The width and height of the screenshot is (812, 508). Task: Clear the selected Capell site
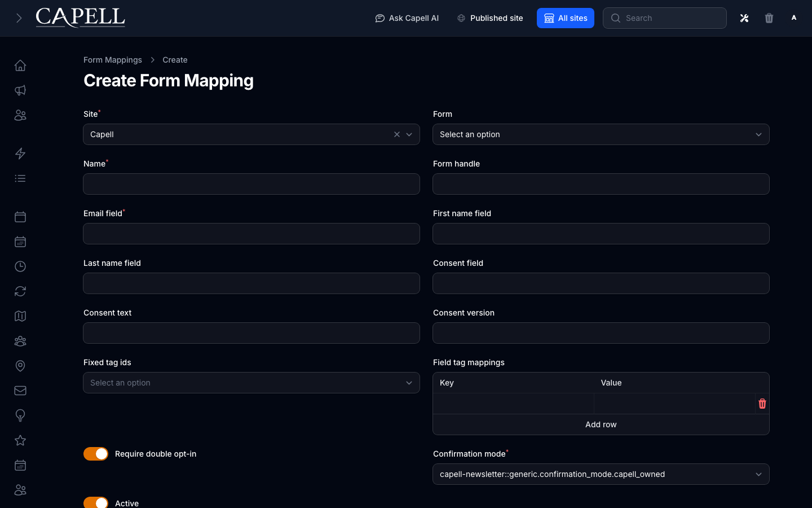pyautogui.click(x=397, y=134)
